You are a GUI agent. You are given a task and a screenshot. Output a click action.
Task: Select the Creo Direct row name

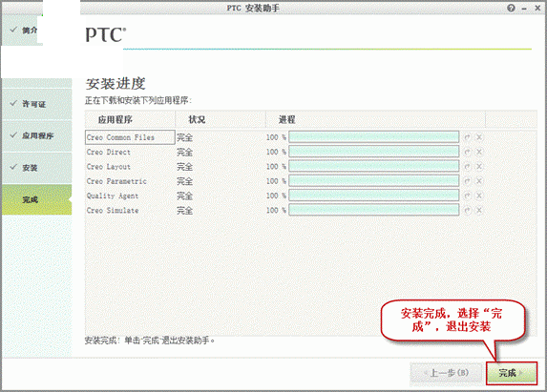pyautogui.click(x=109, y=153)
